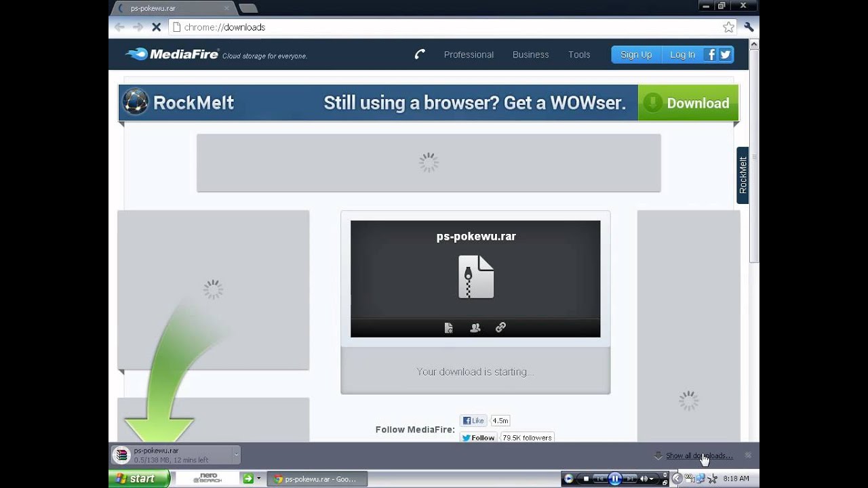
Task: Restore Windows Media Player from taskbar toolbar
Action: pos(666,482)
